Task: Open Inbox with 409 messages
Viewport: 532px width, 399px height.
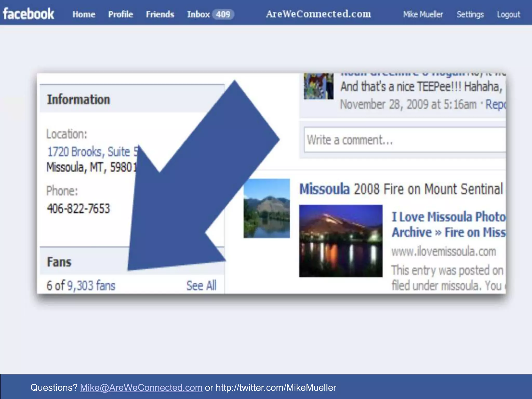Action: (x=198, y=14)
